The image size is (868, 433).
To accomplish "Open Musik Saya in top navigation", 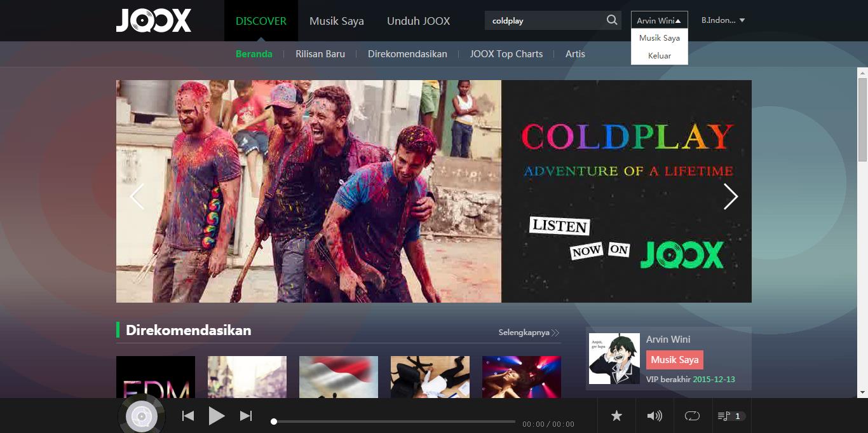I will click(337, 21).
